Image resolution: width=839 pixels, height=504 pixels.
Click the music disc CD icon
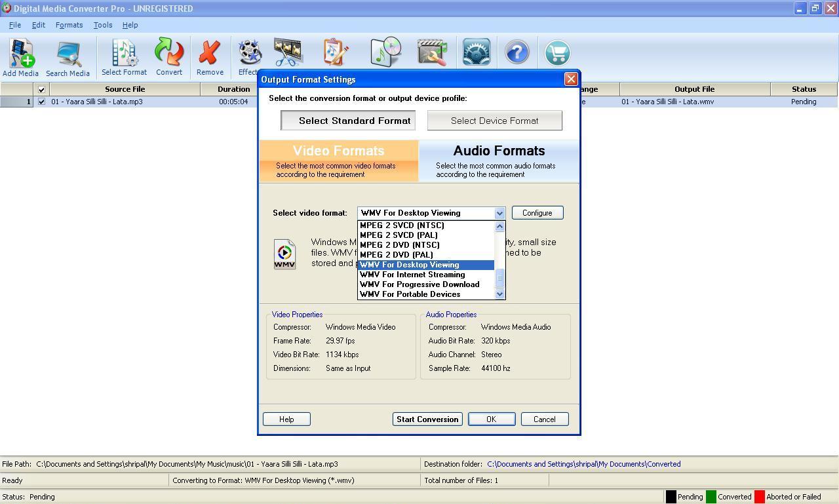point(385,52)
